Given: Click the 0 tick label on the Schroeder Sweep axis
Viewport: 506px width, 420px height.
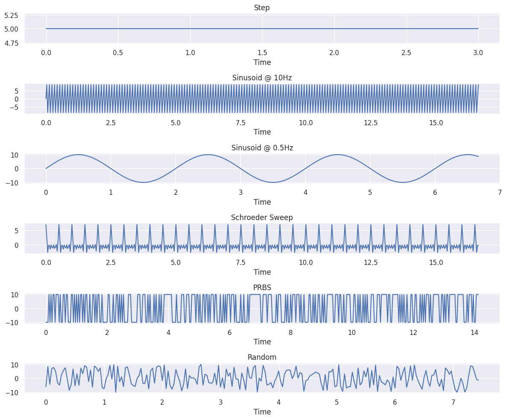Looking at the screenshot, I should (17, 246).
